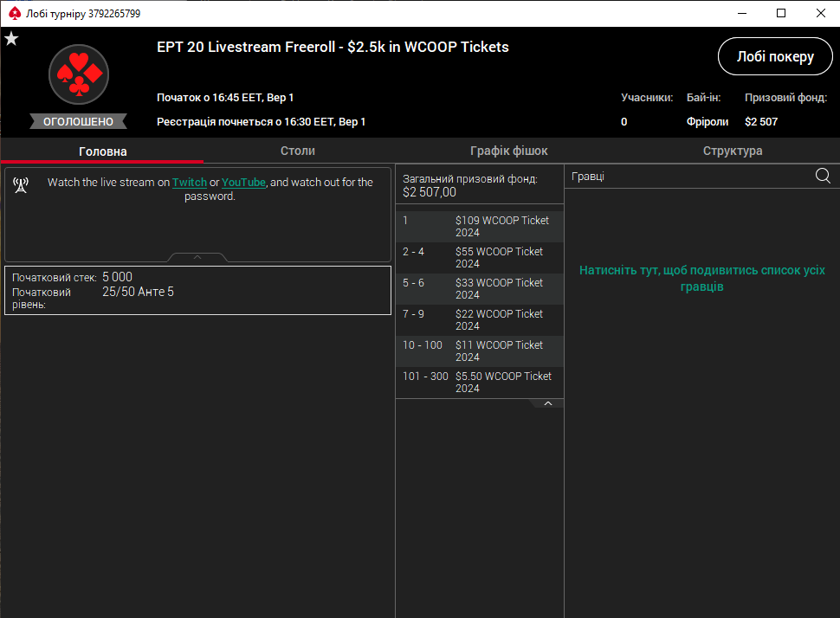Select the 2 - 4 $55 WCOOP Ticket row
The image size is (840, 618).
(x=480, y=258)
